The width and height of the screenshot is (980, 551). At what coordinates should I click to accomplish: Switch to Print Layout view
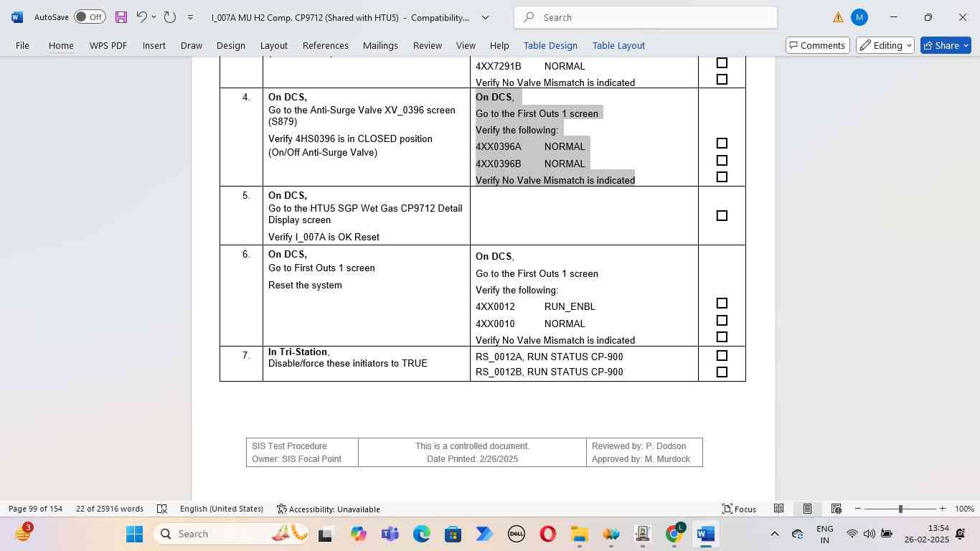[807, 509]
